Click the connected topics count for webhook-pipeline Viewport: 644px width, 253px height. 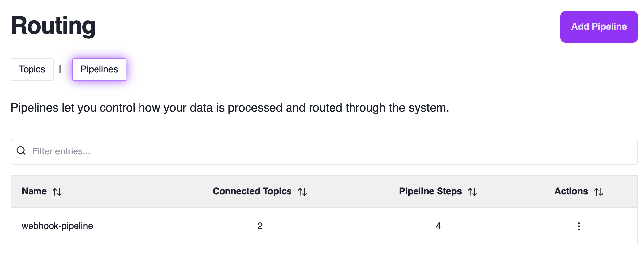pyautogui.click(x=260, y=226)
